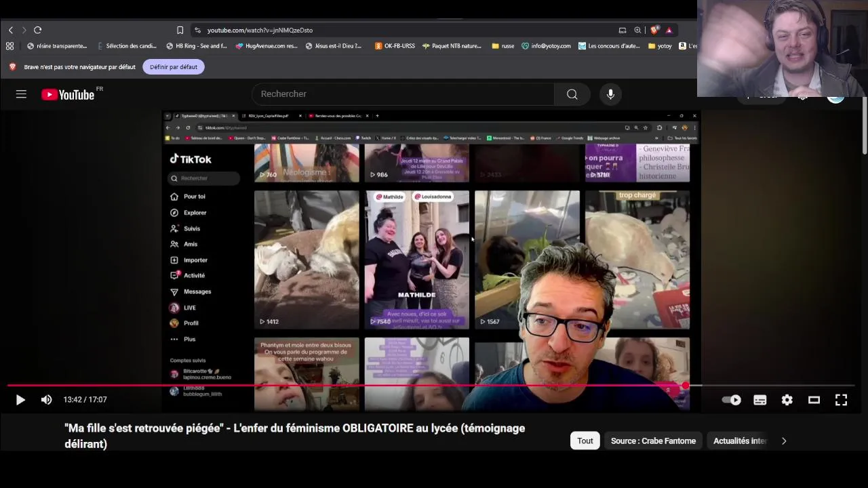Open the 'Paquet NTB nature' bookmark
868x488 pixels.
pyautogui.click(x=452, y=46)
